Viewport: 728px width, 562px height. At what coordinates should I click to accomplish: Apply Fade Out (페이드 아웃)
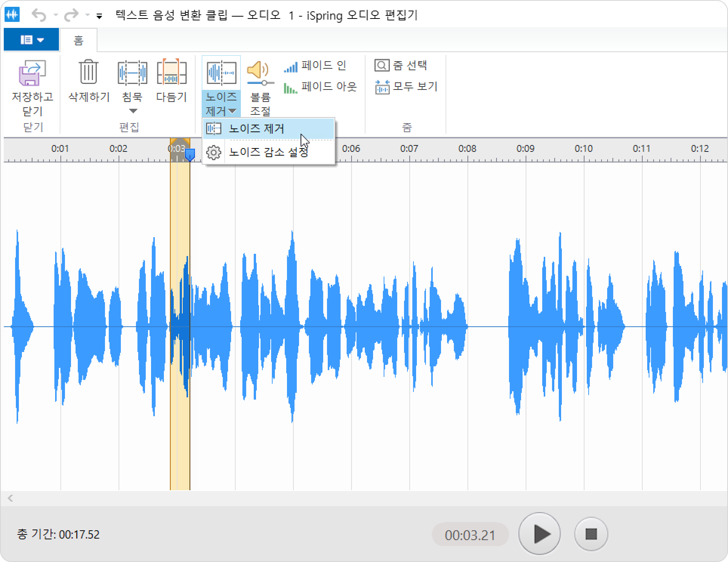click(320, 87)
